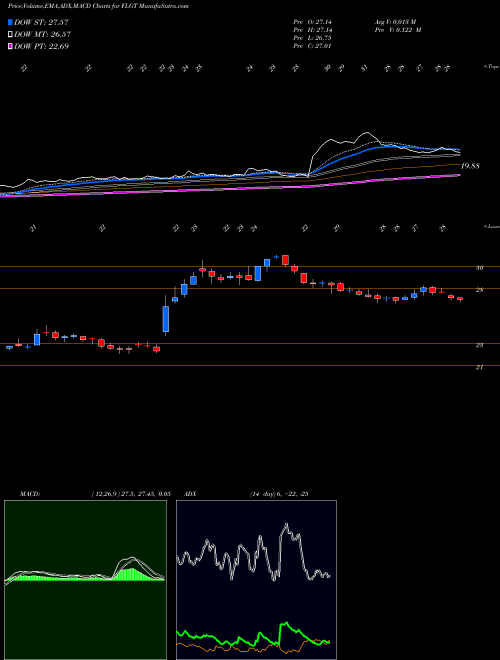
Task: Click the 'Pre L: 26.75' value
Action: click(x=312, y=38)
